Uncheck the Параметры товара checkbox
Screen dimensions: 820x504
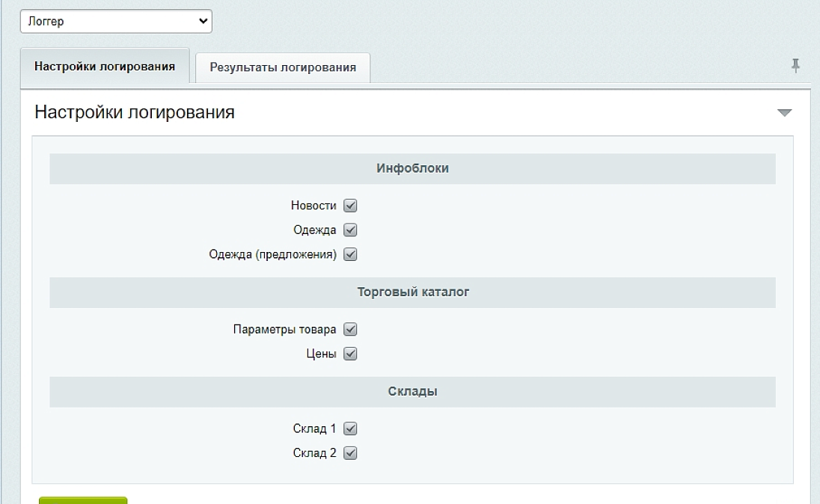[350, 330]
